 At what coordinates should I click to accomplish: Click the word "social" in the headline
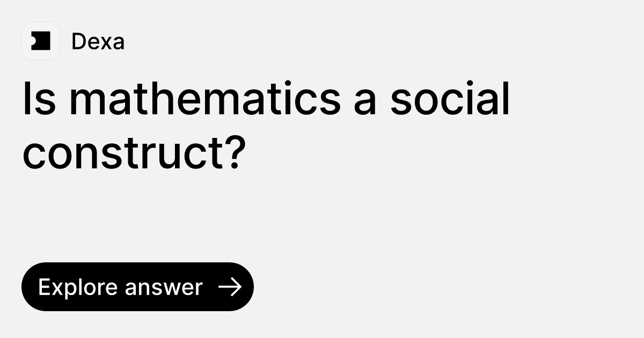(449, 99)
